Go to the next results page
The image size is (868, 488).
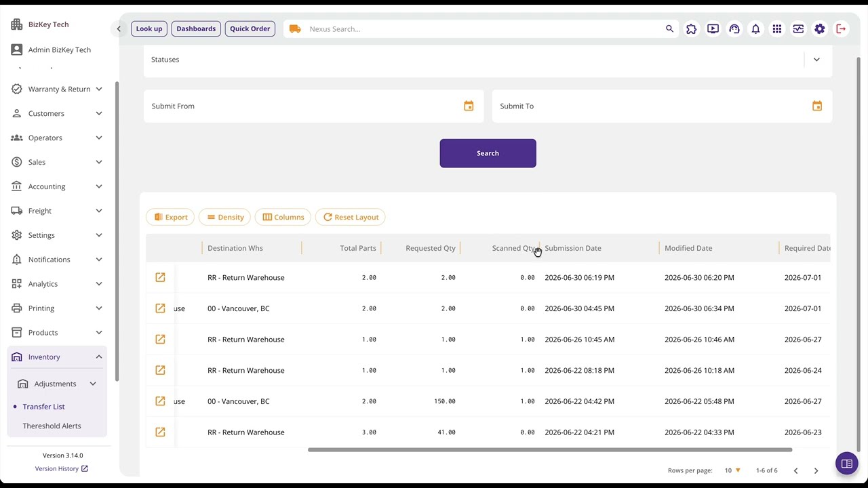coord(816,470)
